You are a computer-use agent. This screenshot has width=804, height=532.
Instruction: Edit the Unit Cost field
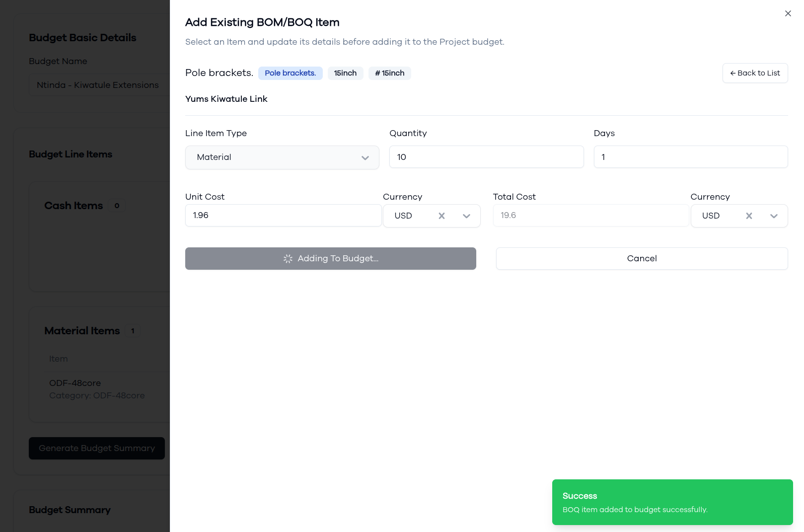tap(283, 215)
